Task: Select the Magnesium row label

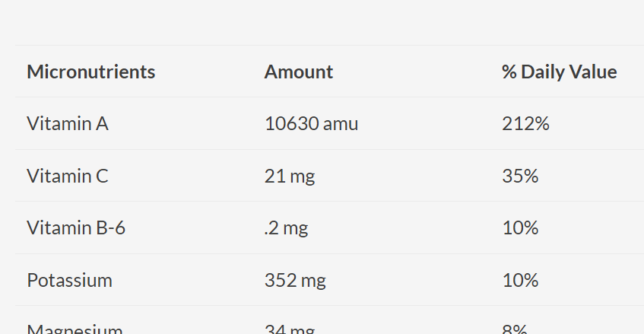Action: coord(75,329)
